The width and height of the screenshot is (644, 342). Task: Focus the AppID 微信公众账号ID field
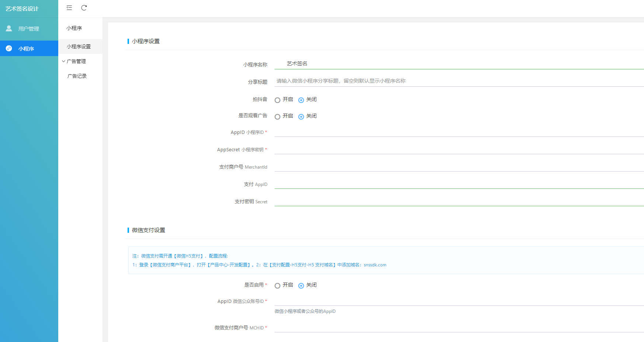pos(459,300)
